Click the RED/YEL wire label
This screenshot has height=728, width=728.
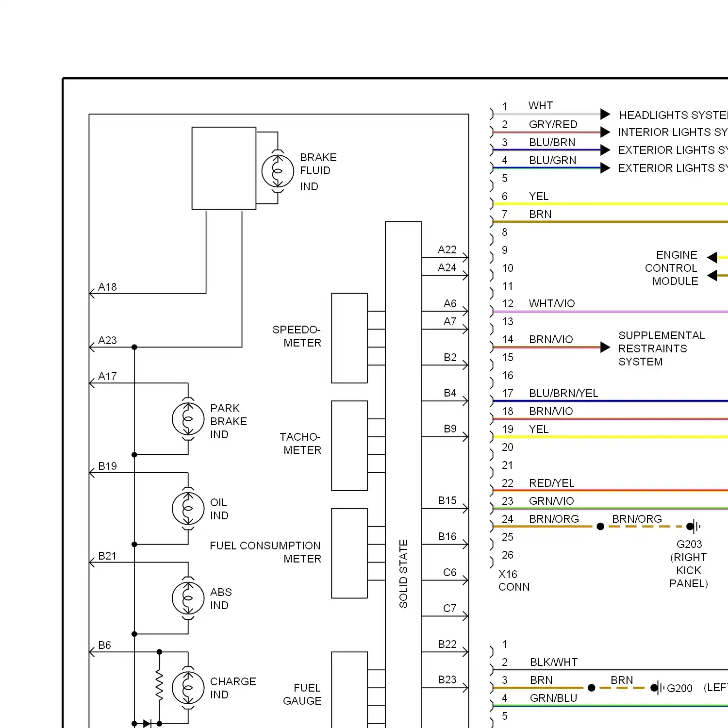(551, 483)
